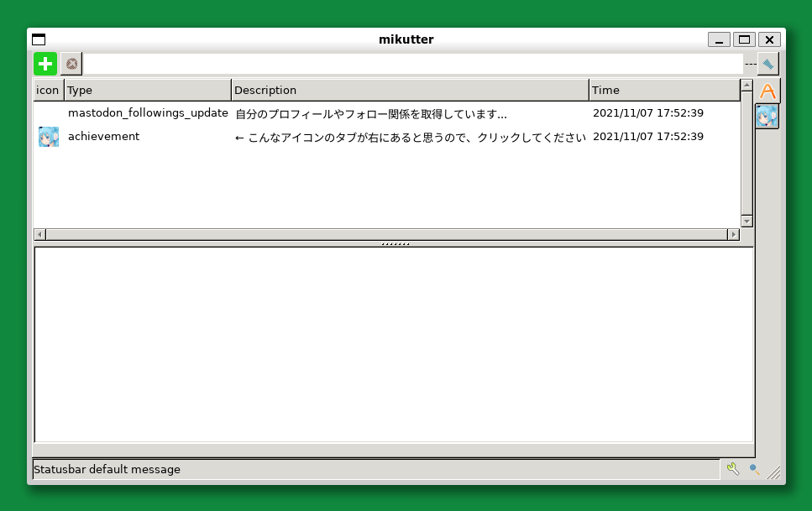The height and width of the screenshot is (511, 812).
Task: Select the achievement notification row
Action: point(336,136)
